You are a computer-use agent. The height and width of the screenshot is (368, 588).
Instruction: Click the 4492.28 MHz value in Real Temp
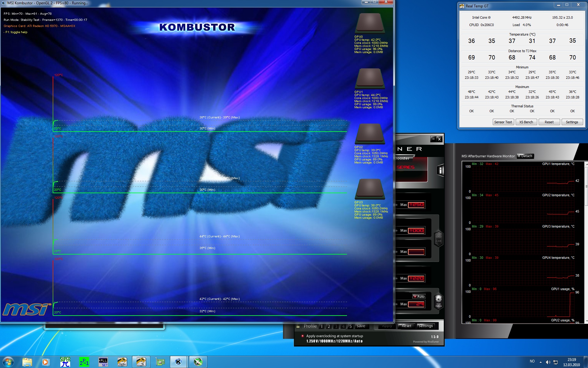click(x=522, y=17)
